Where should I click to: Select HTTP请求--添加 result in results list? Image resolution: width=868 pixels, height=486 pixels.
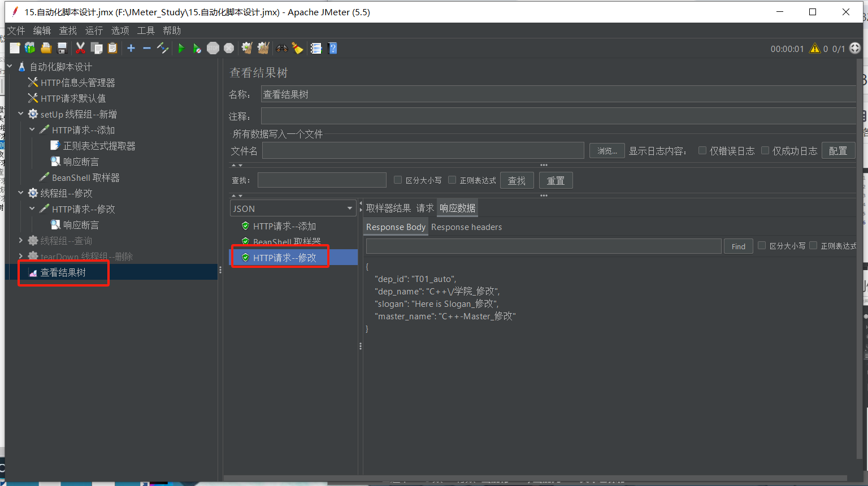284,226
